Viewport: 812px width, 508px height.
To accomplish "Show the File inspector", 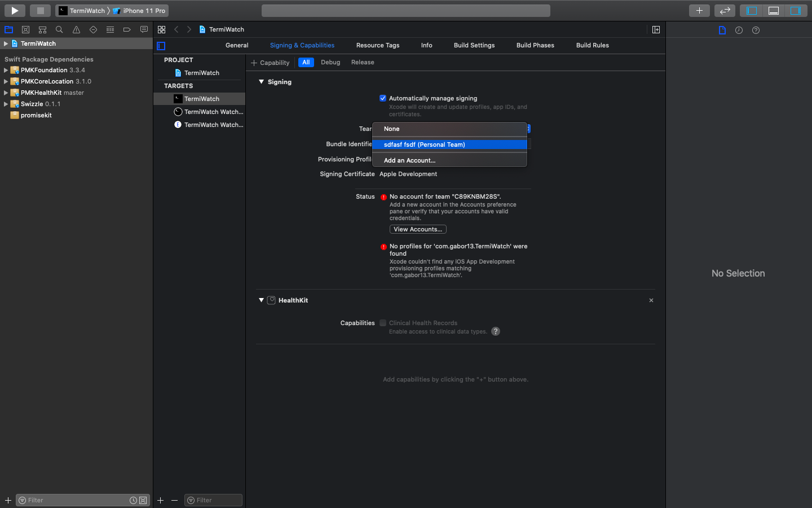I will pos(722,30).
